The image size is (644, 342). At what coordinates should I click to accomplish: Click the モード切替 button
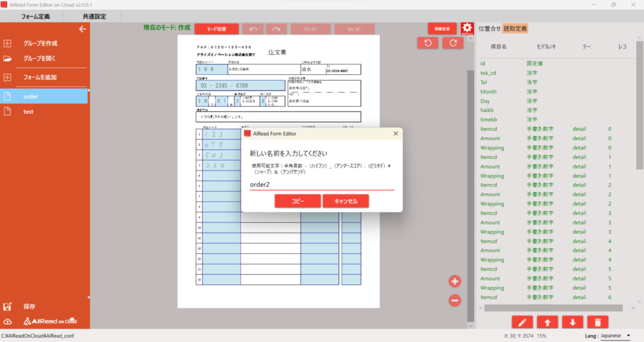216,29
